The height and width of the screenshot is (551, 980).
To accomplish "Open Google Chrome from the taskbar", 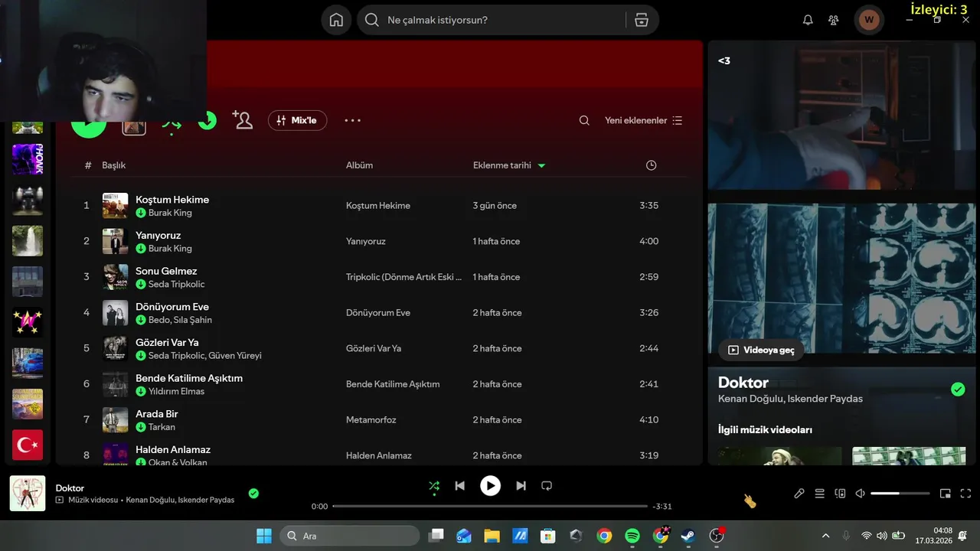I will (x=604, y=536).
